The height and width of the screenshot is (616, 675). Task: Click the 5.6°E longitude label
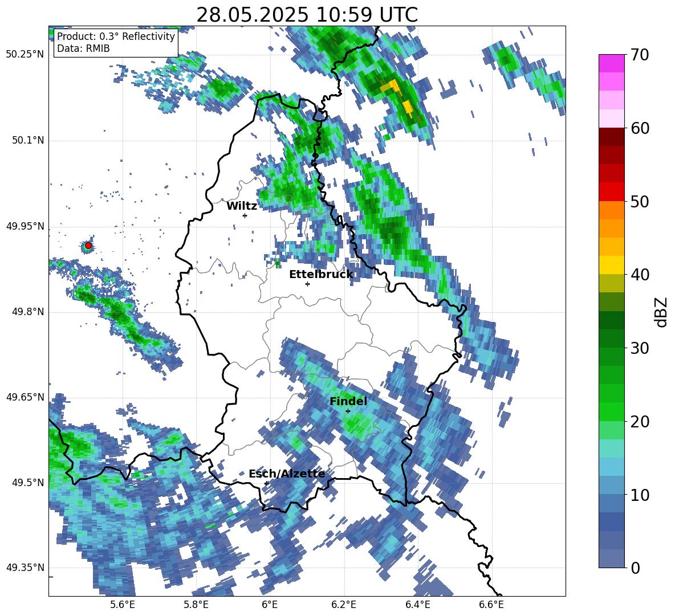point(122,605)
